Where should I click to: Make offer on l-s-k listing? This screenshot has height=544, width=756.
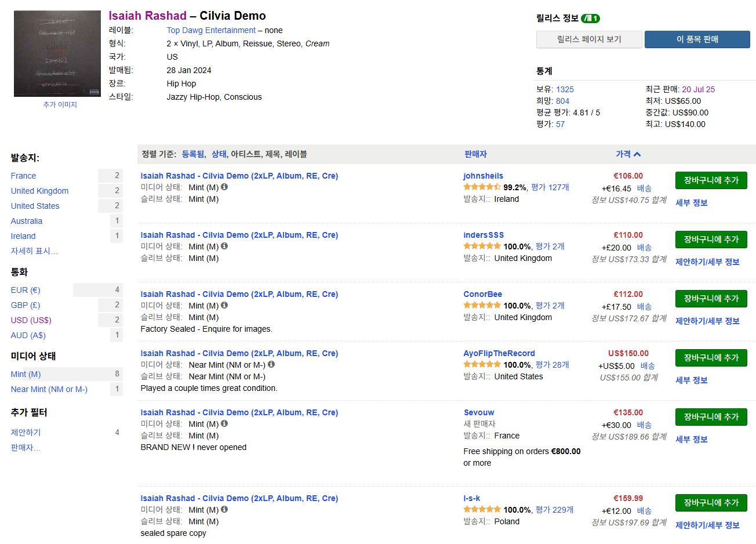(x=707, y=525)
